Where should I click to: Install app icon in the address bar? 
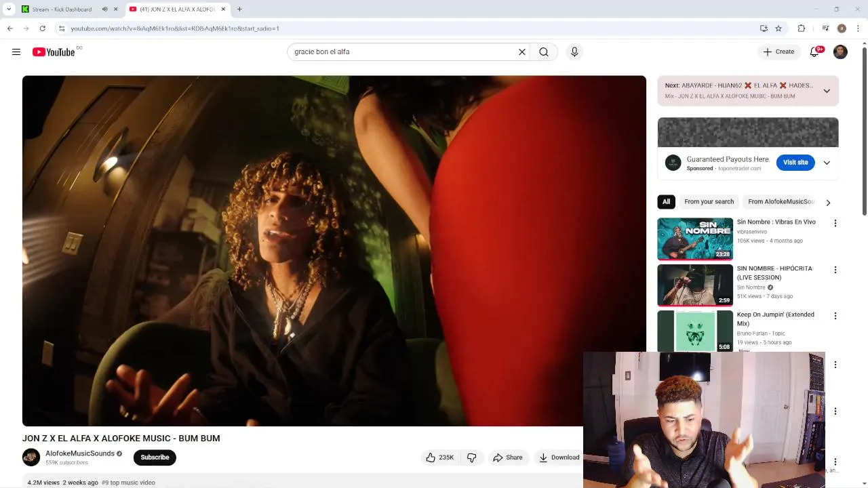(764, 28)
